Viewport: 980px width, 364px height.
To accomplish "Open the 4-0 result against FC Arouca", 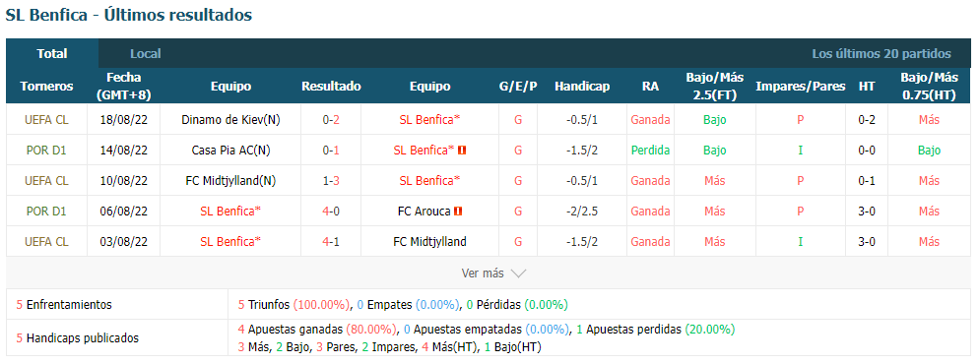I will tap(331, 212).
